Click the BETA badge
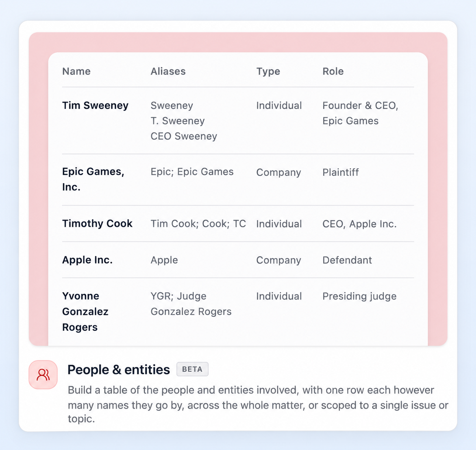The image size is (476, 450). click(x=192, y=369)
